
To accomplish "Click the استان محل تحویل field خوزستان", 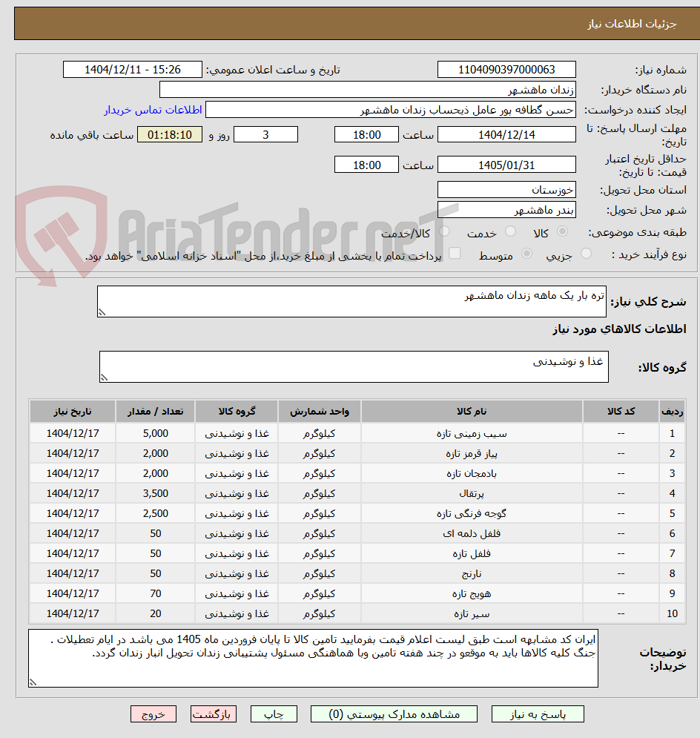I will point(506,190).
